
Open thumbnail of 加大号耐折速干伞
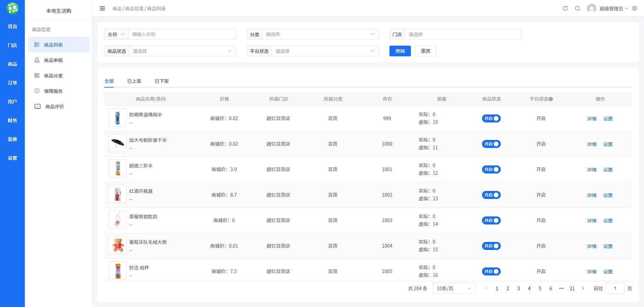click(117, 143)
